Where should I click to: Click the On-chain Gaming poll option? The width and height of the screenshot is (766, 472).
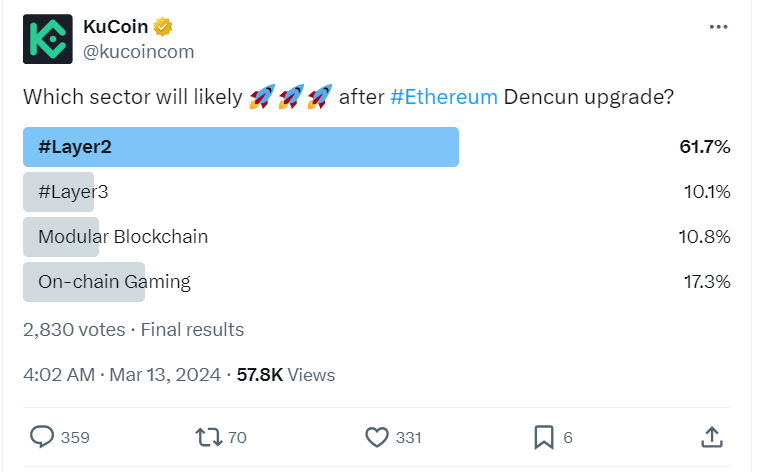[114, 282]
